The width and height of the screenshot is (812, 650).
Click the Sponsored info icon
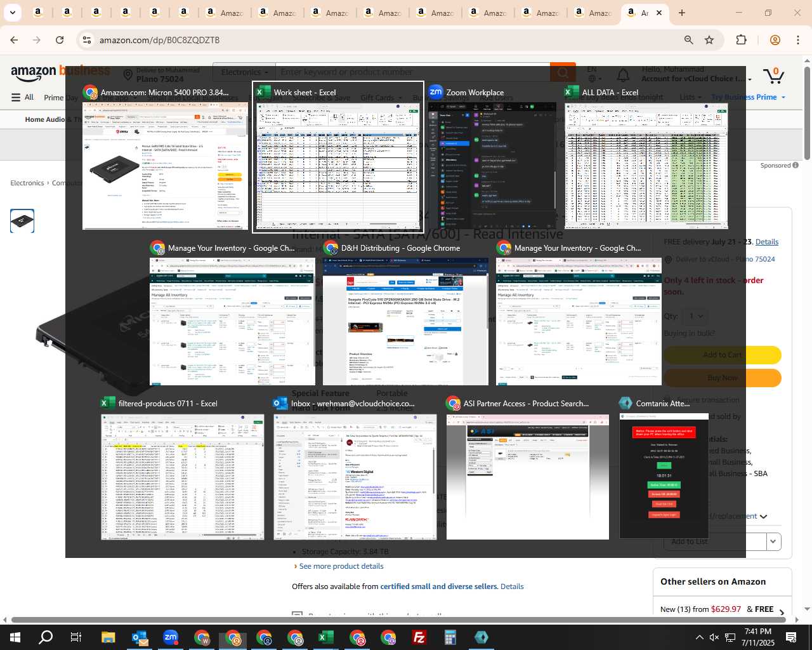796,165
